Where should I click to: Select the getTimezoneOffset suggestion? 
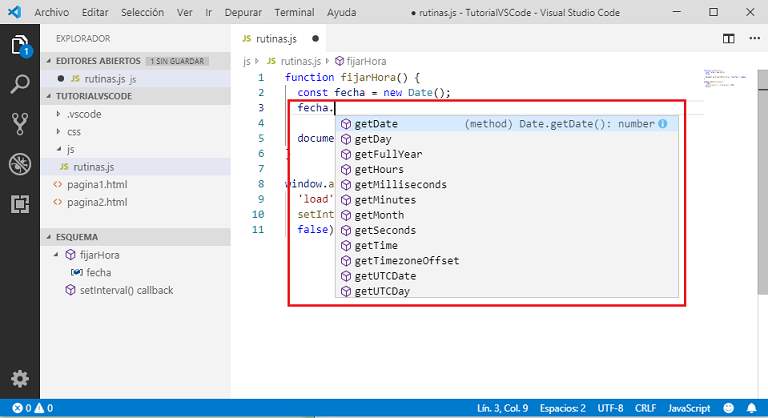click(x=507, y=261)
